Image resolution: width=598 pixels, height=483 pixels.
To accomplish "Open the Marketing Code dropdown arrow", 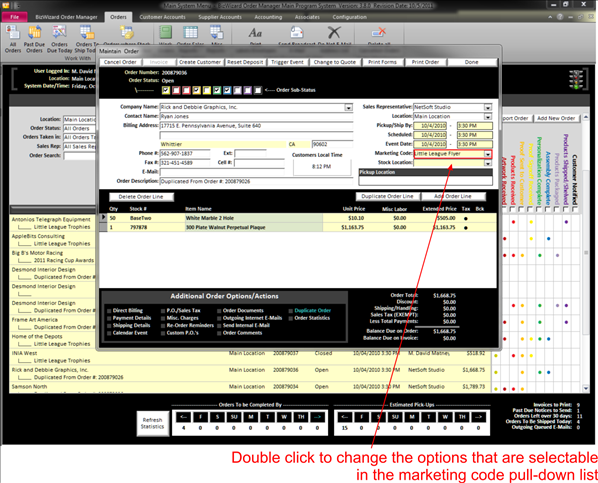I will click(x=488, y=154).
